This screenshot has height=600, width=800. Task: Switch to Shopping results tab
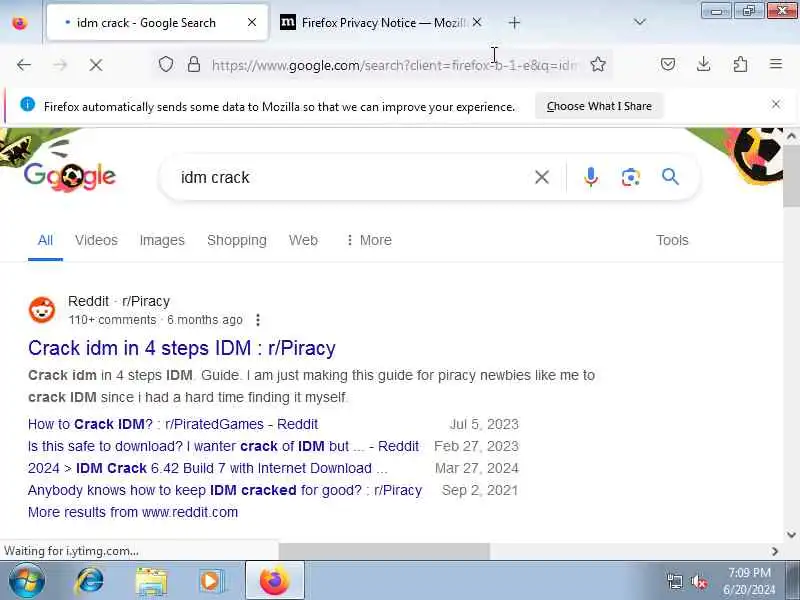click(x=237, y=240)
